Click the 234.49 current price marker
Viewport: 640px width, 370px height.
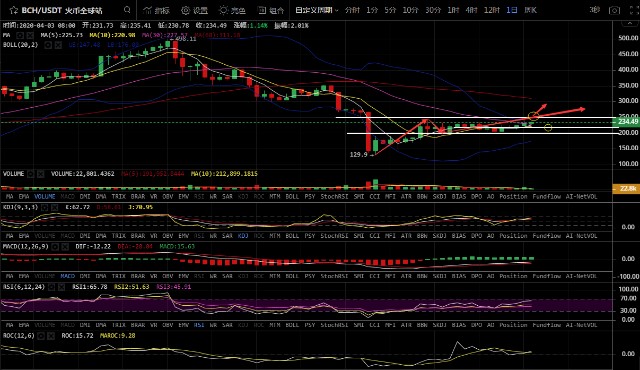(x=626, y=122)
